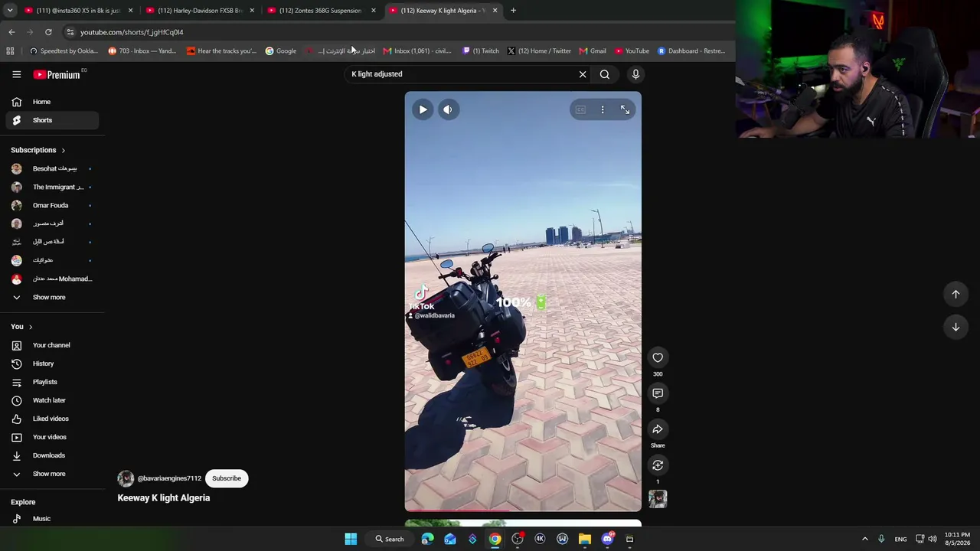This screenshot has height=551, width=980.
Task: Go back in browser history
Action: click(11, 32)
